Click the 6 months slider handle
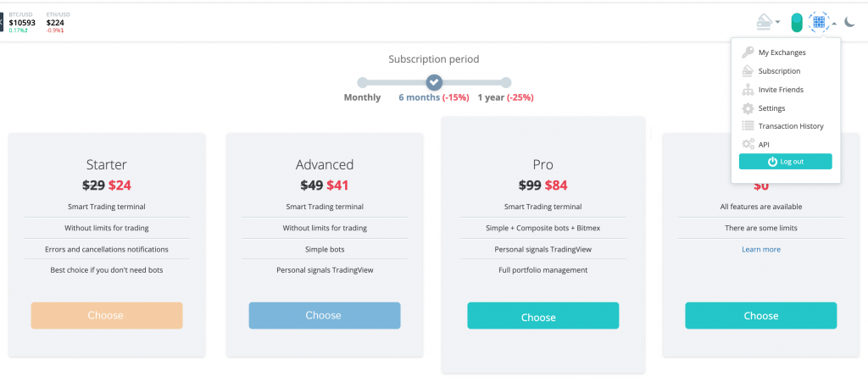The width and height of the screenshot is (868, 382). [434, 82]
